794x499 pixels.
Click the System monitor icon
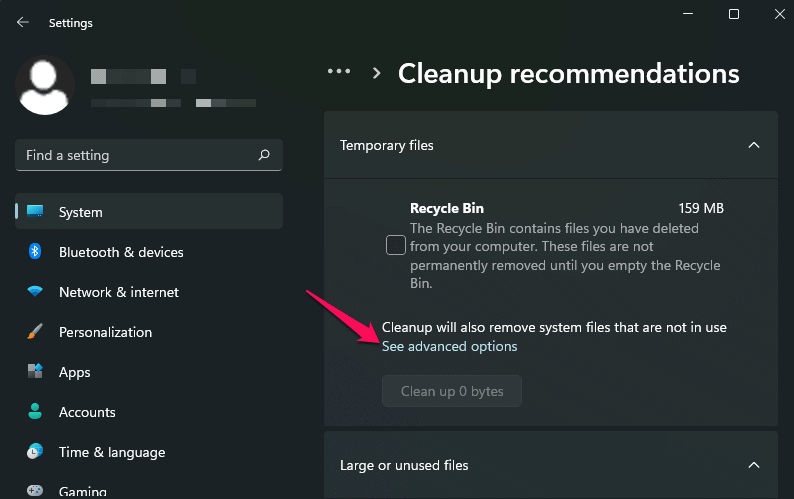click(36, 212)
